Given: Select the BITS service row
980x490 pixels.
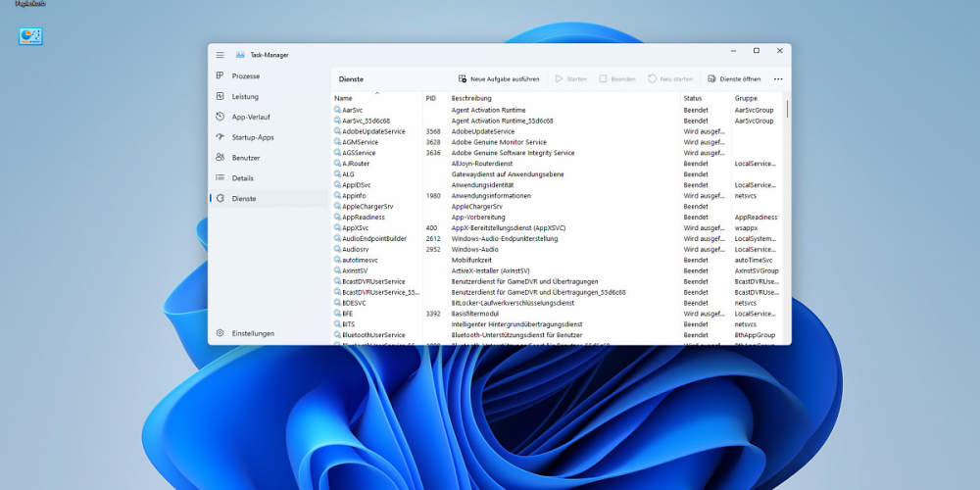Looking at the screenshot, I should [557, 324].
